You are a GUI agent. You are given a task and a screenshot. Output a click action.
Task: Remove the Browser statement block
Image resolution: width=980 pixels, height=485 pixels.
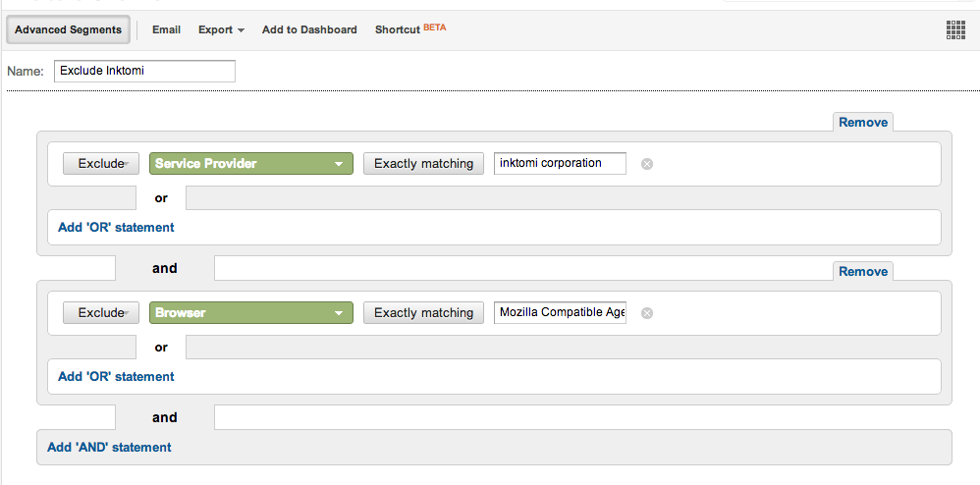(863, 271)
